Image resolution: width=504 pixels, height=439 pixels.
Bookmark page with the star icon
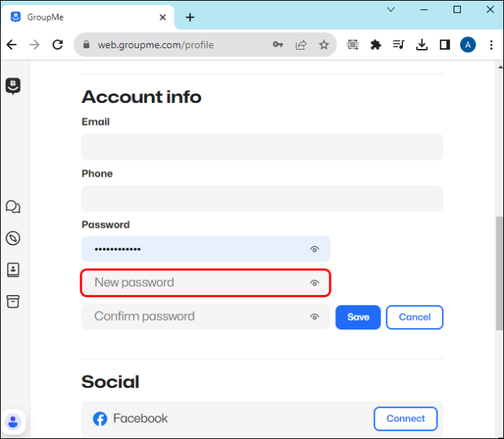[x=324, y=45]
